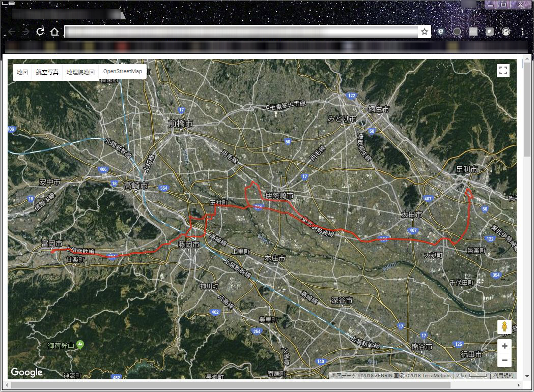Click the 安中市 city label

click(50, 182)
